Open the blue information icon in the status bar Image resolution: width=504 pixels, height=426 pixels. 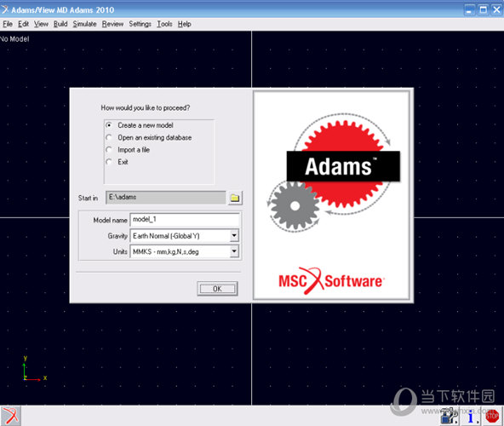[471, 417]
